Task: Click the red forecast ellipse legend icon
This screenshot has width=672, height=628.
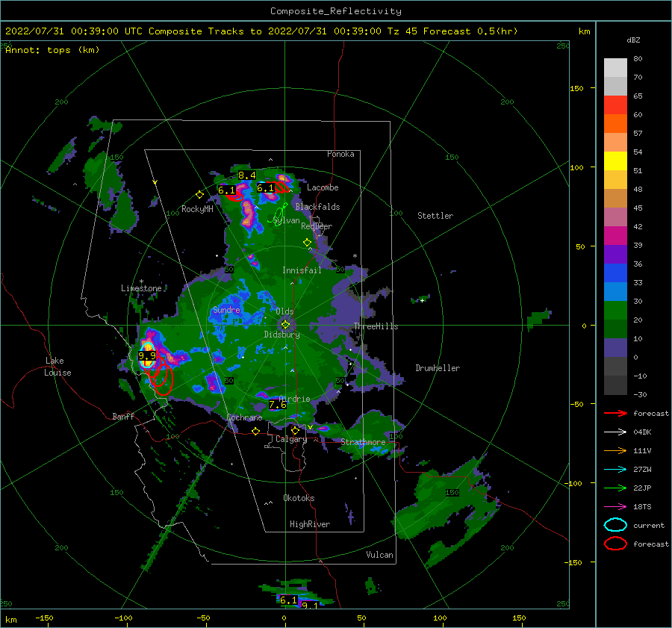Action: (x=615, y=544)
